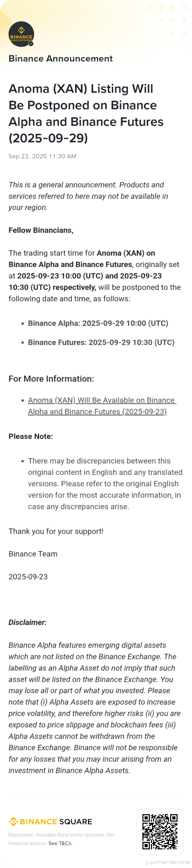This screenshot has width=192, height=868.
Task: Click the BINANCE SQUARE wordmark text
Action: 56,822
